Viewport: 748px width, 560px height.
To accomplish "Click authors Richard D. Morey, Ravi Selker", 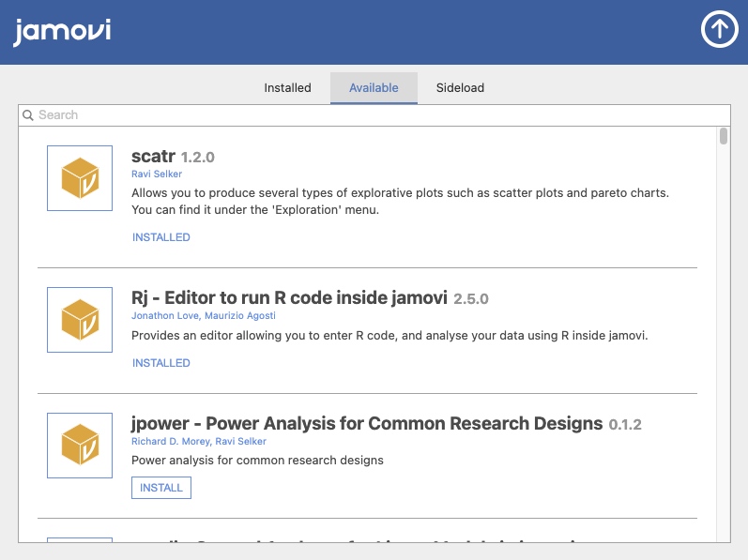I will pos(199,441).
